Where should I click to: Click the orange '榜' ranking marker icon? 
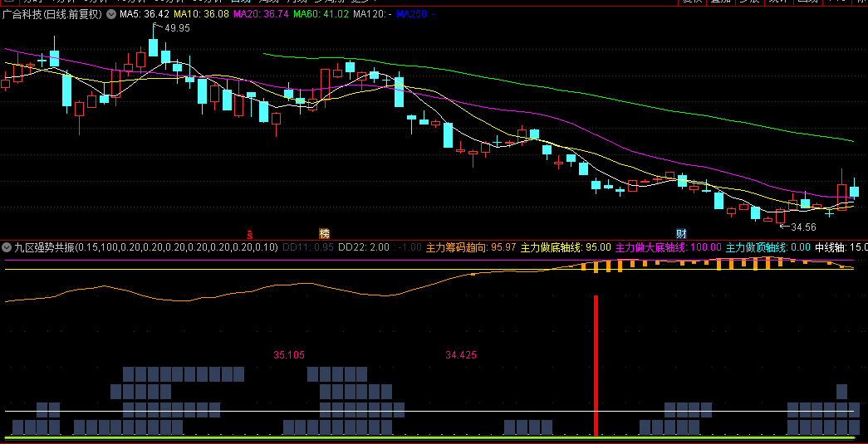pyautogui.click(x=324, y=234)
